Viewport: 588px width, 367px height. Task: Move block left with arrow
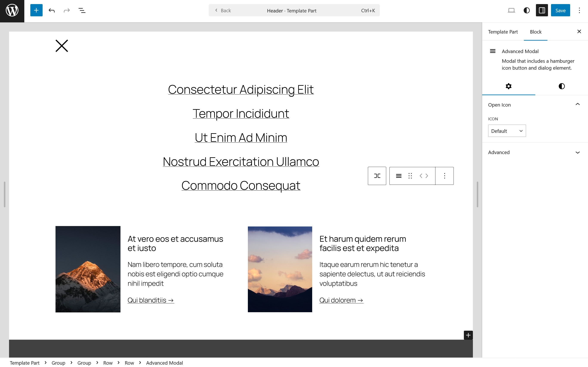[x=421, y=176]
